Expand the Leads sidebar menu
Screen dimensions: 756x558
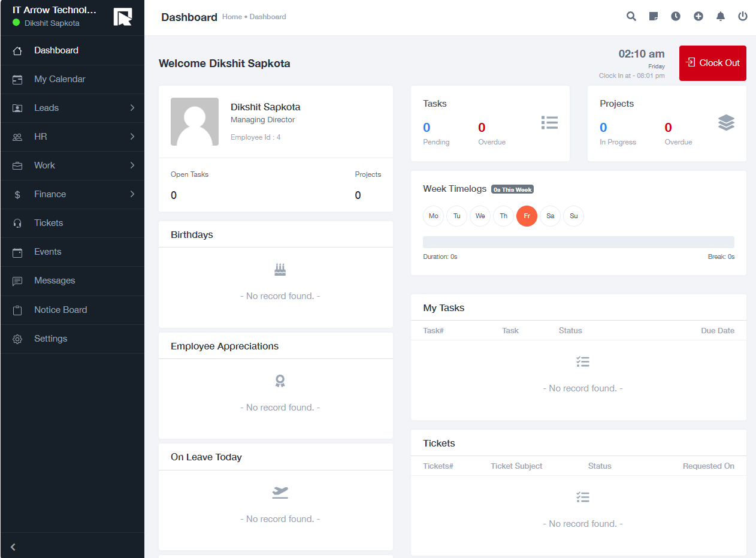pos(72,108)
